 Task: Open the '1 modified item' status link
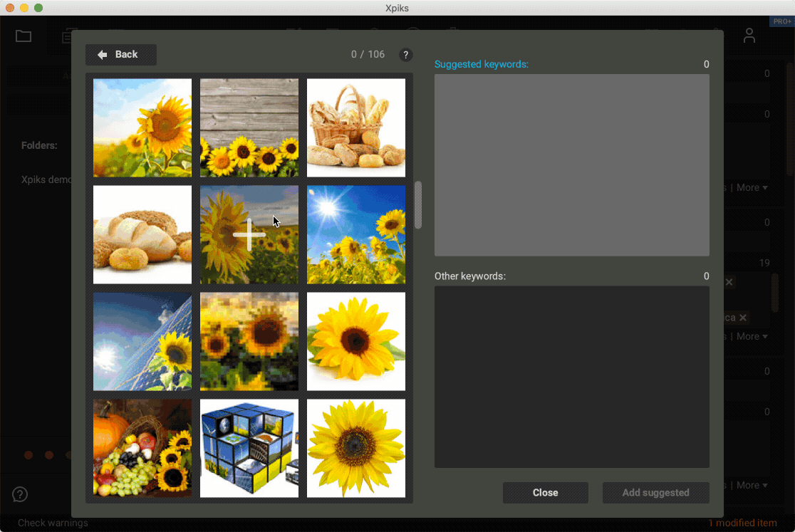tap(742, 523)
